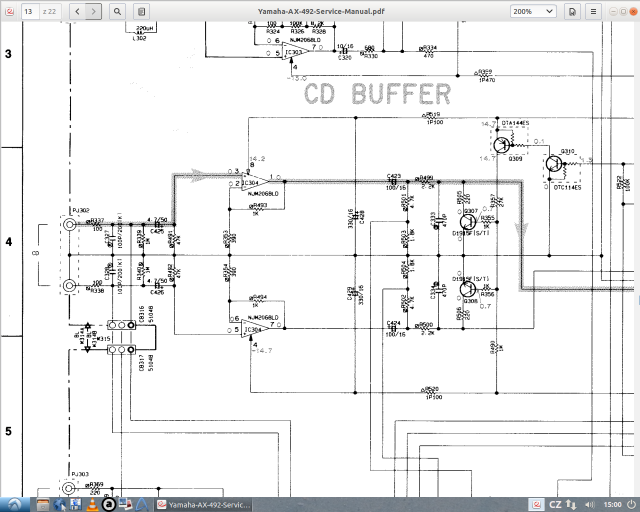This screenshot has height=512, width=640.
Task: Close the document viewer window
Action: click(625, 11)
